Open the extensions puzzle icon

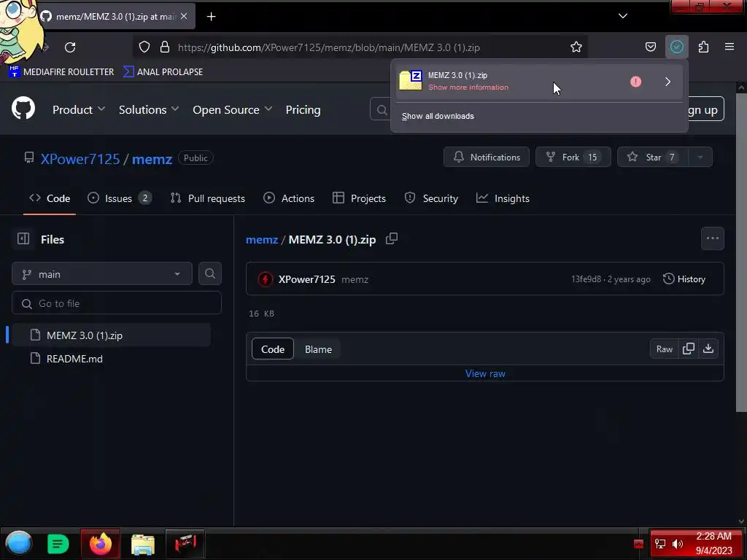pyautogui.click(x=703, y=47)
